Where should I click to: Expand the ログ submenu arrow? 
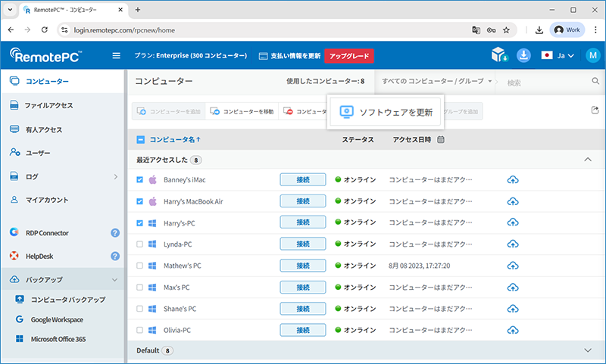tap(115, 176)
